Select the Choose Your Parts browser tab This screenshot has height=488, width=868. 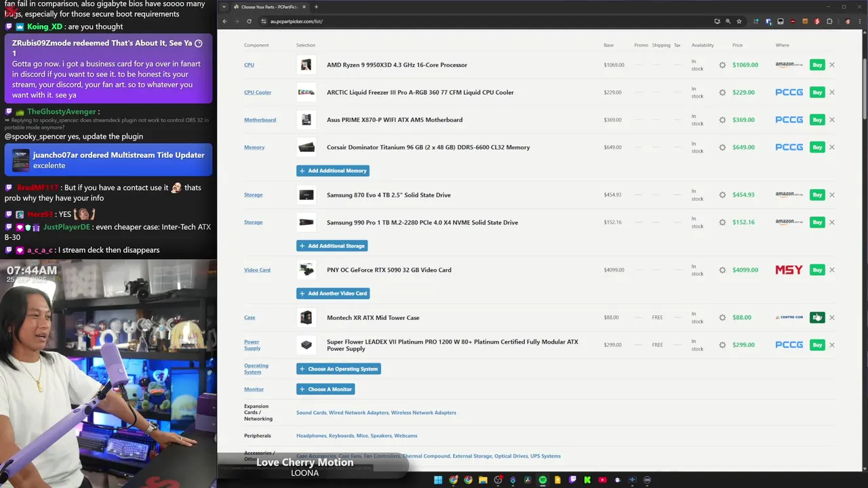coord(270,7)
